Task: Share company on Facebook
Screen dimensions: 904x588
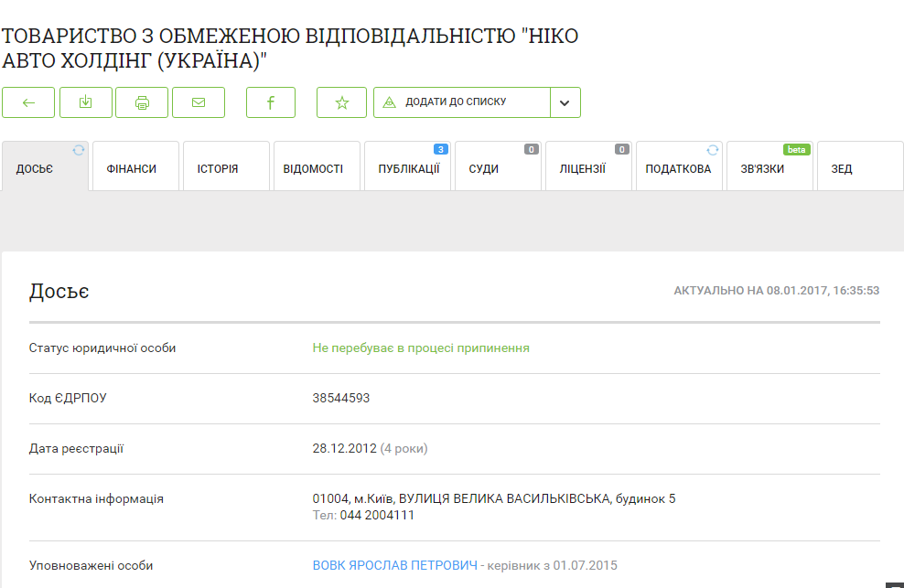Action: [271, 102]
